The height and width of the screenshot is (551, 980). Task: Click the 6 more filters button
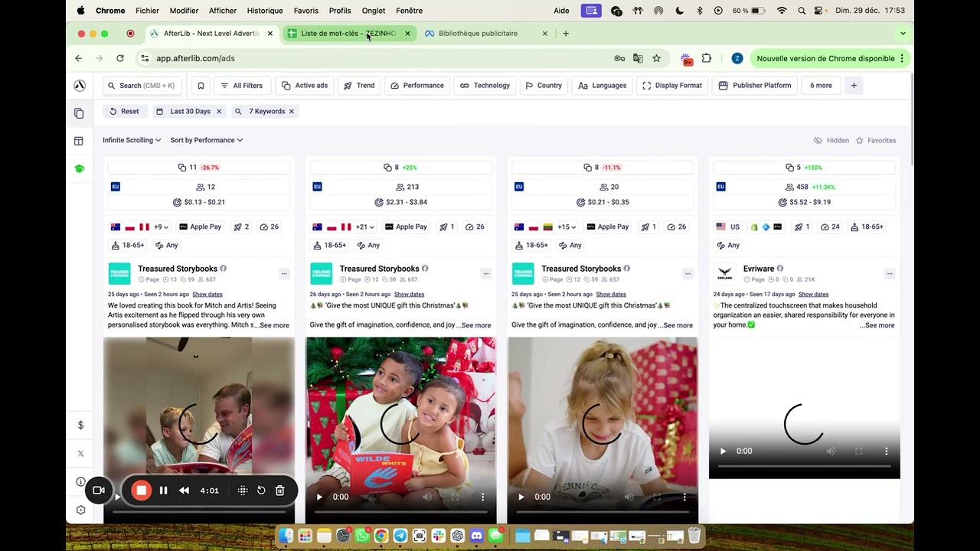tap(821, 86)
